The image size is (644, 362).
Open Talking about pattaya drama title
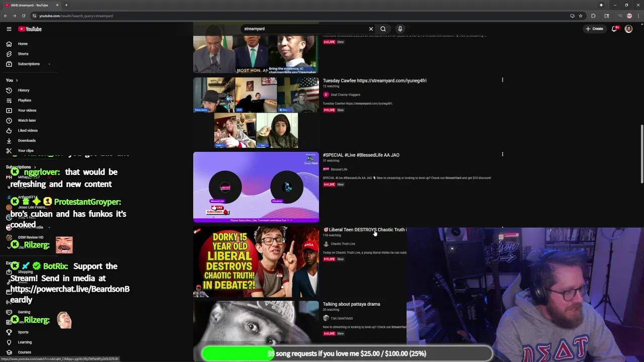[x=351, y=304]
